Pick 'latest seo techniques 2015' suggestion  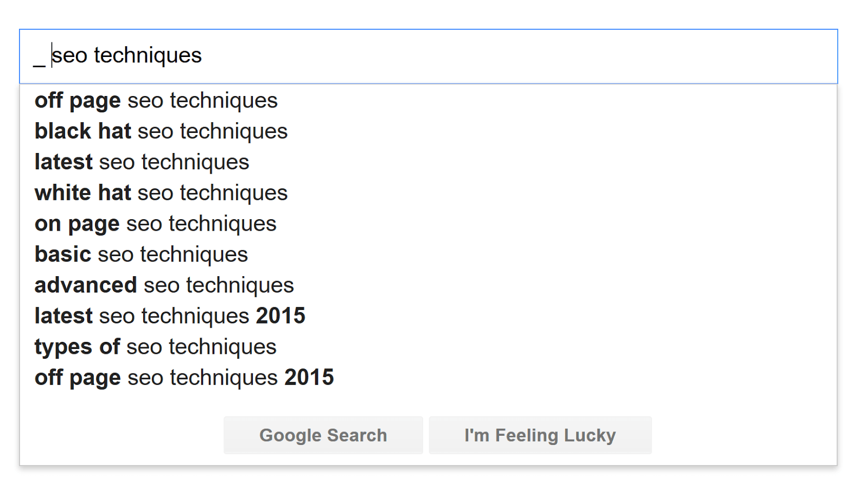coord(170,316)
